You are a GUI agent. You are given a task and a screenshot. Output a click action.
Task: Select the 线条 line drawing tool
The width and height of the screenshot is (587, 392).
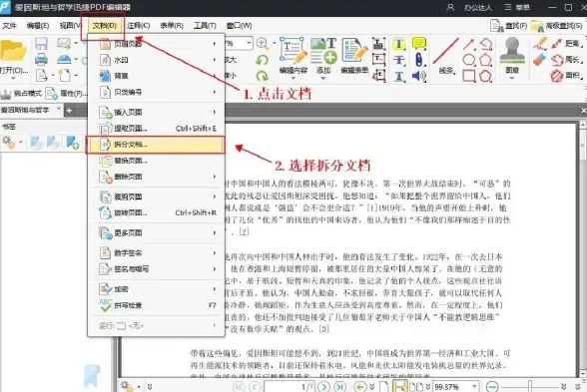[x=446, y=56]
